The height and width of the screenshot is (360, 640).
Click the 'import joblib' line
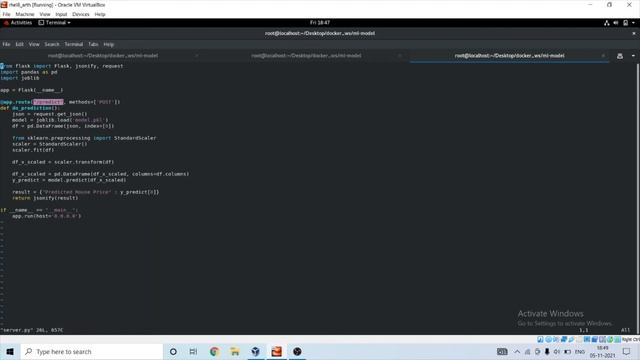click(x=20, y=78)
